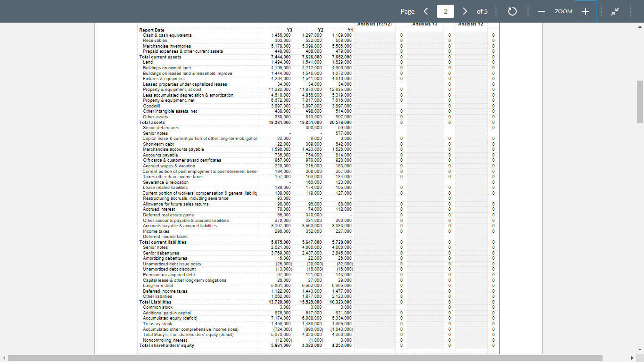Select the value 13,720,000 in Total Liabilities
Image resolution: width=644 pixels, height=362 pixels.
tap(280, 302)
